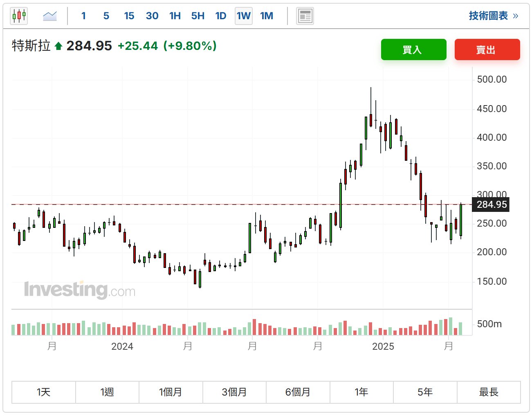Choose the 1D interval
This screenshot has width=532, height=416.
tap(221, 16)
